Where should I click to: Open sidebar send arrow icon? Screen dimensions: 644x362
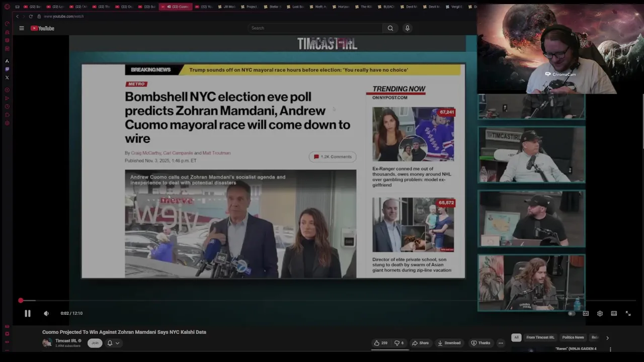pyautogui.click(x=7, y=98)
